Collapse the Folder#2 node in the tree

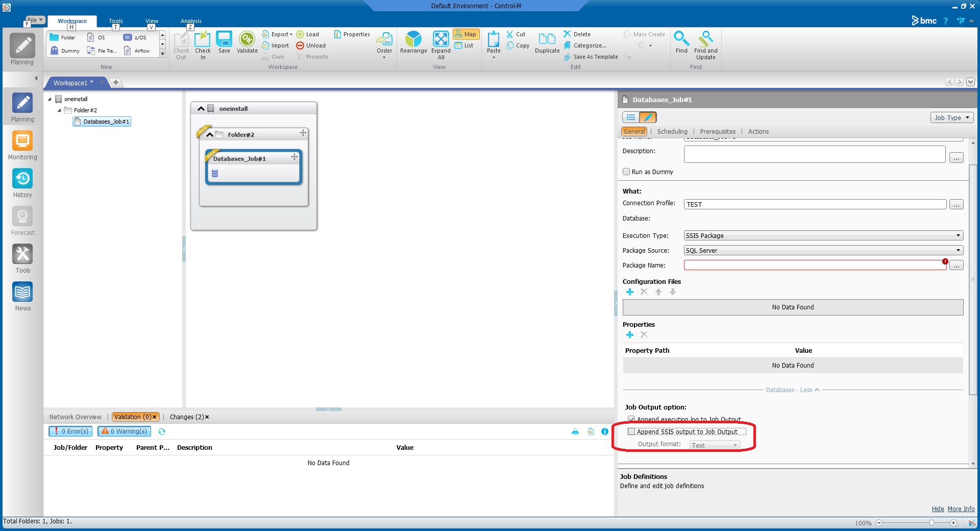tap(59, 110)
